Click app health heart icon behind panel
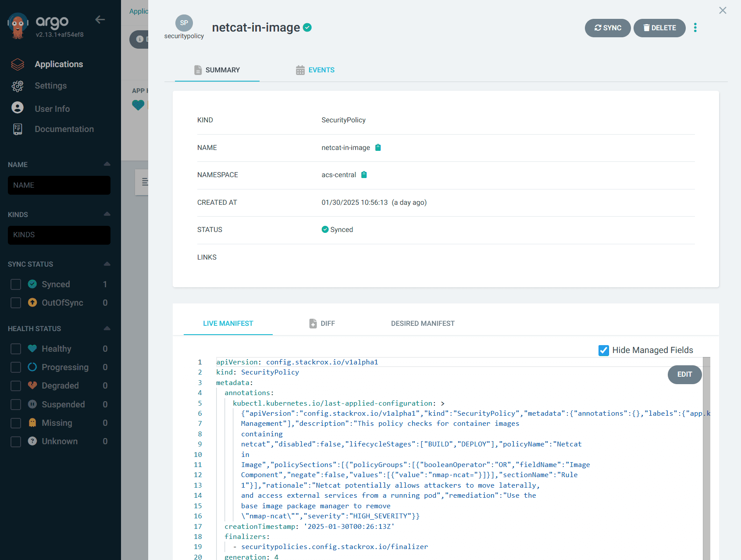This screenshot has height=560, width=741. tap(138, 105)
